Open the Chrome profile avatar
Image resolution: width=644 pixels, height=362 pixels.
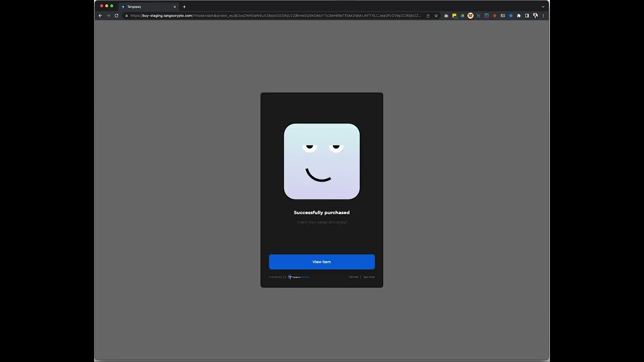[x=535, y=16]
